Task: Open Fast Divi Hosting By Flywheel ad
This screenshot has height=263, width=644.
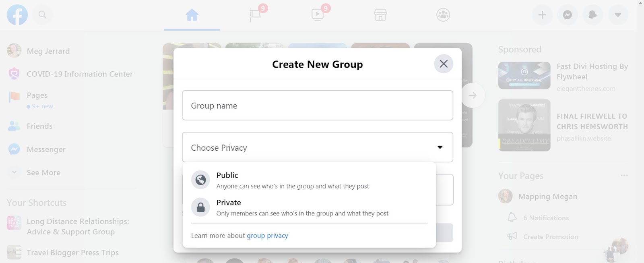Action: [592, 71]
